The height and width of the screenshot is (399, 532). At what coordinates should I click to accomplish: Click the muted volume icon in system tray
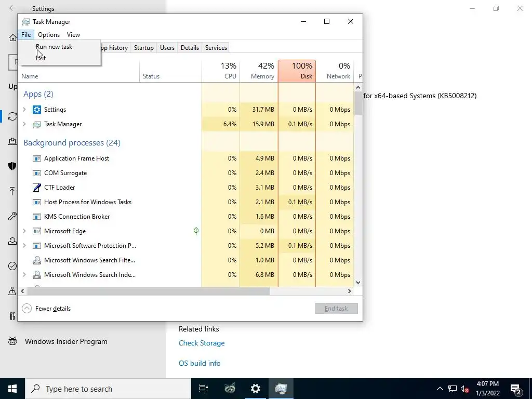[464, 389]
